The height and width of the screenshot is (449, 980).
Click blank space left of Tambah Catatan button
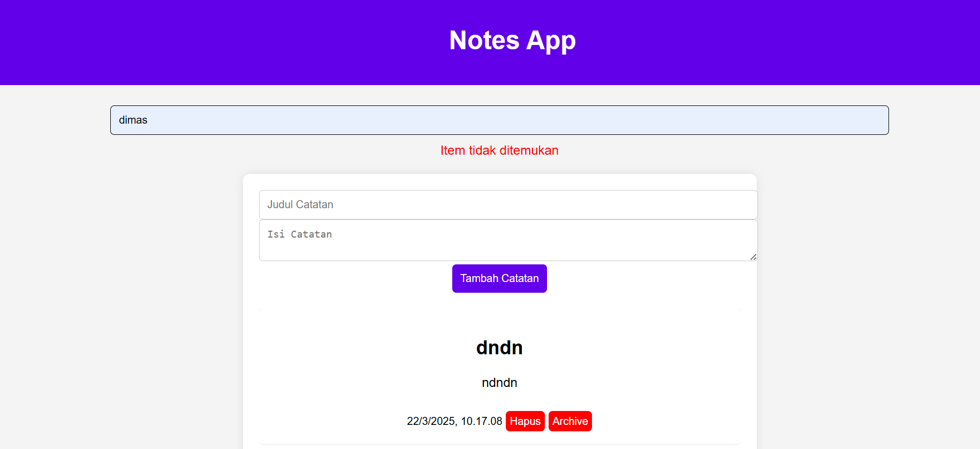coord(348,278)
